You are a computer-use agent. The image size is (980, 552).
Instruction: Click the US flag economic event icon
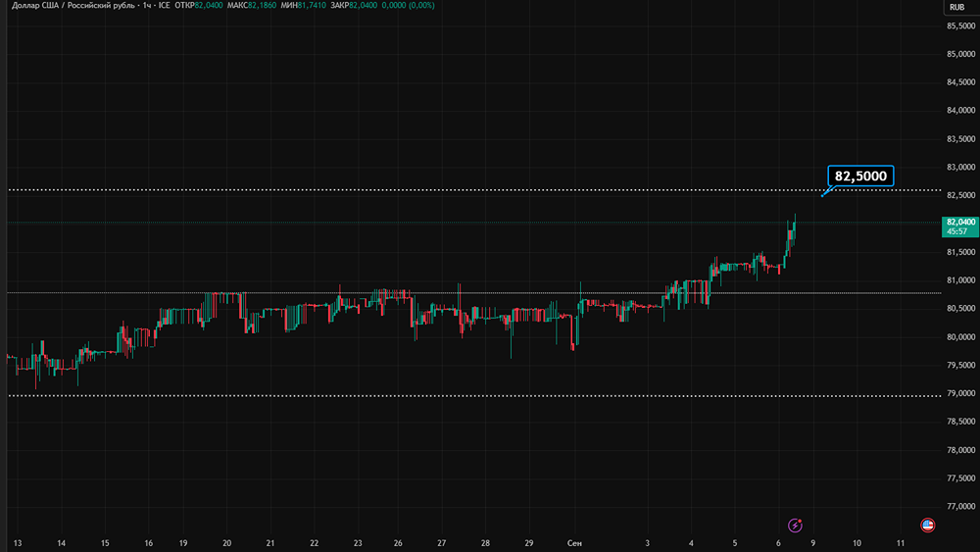pos(927,526)
